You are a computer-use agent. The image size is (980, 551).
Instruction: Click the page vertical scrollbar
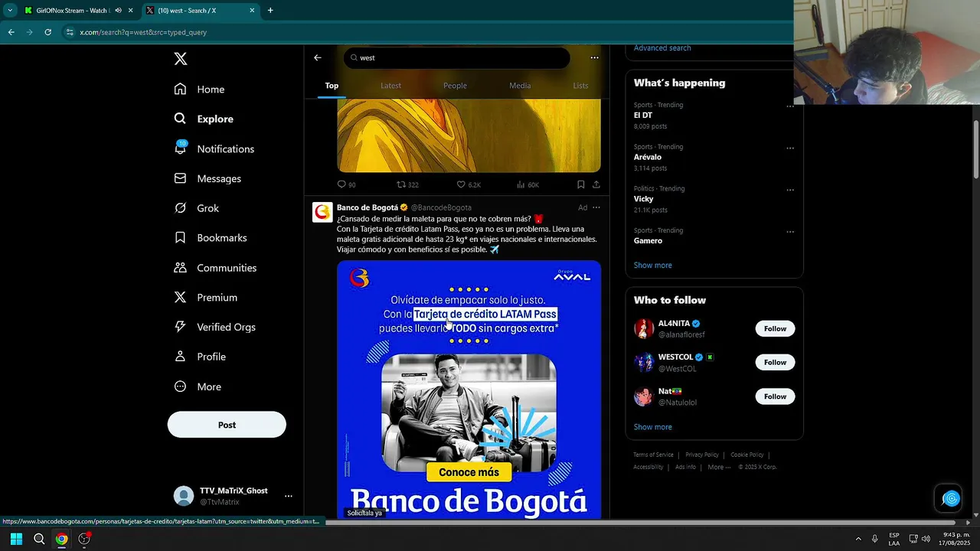[976, 149]
